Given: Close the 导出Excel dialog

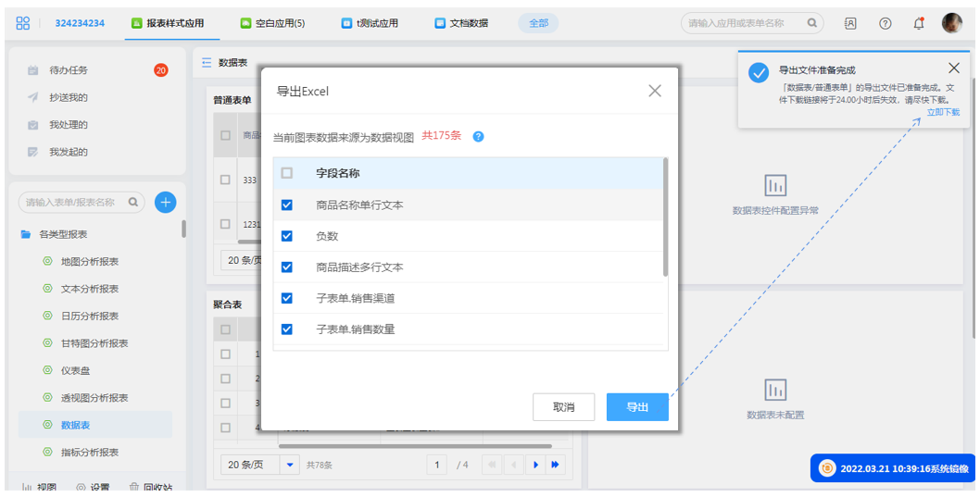Looking at the screenshot, I should pos(655,91).
